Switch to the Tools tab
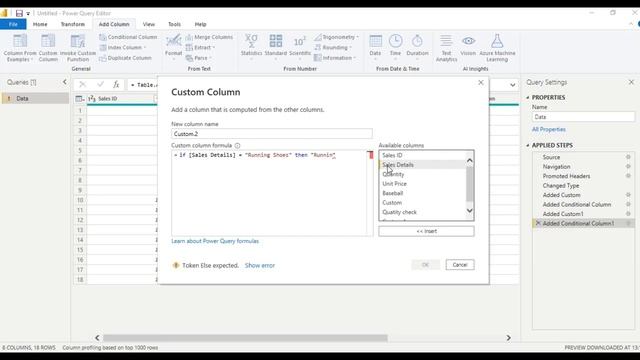 [174, 24]
